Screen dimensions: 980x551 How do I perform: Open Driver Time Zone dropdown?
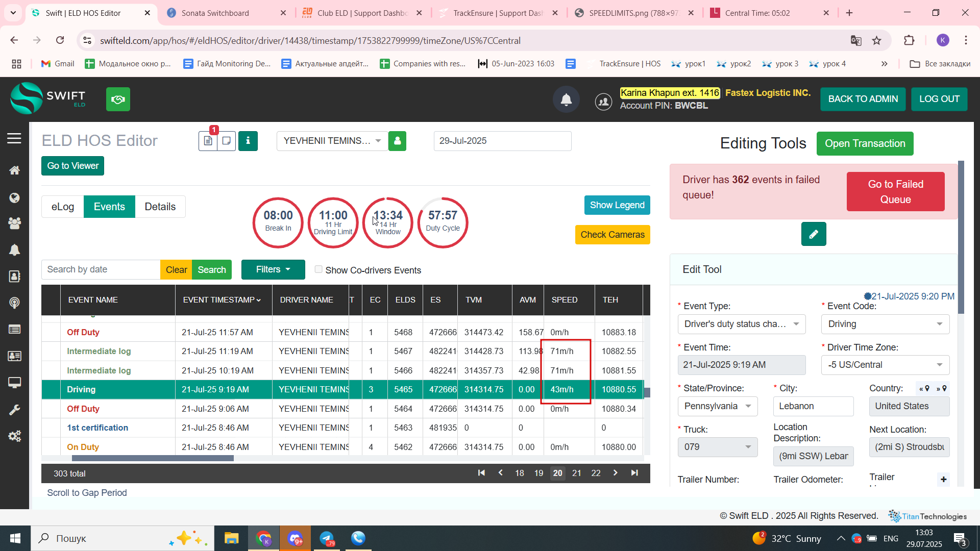(885, 365)
